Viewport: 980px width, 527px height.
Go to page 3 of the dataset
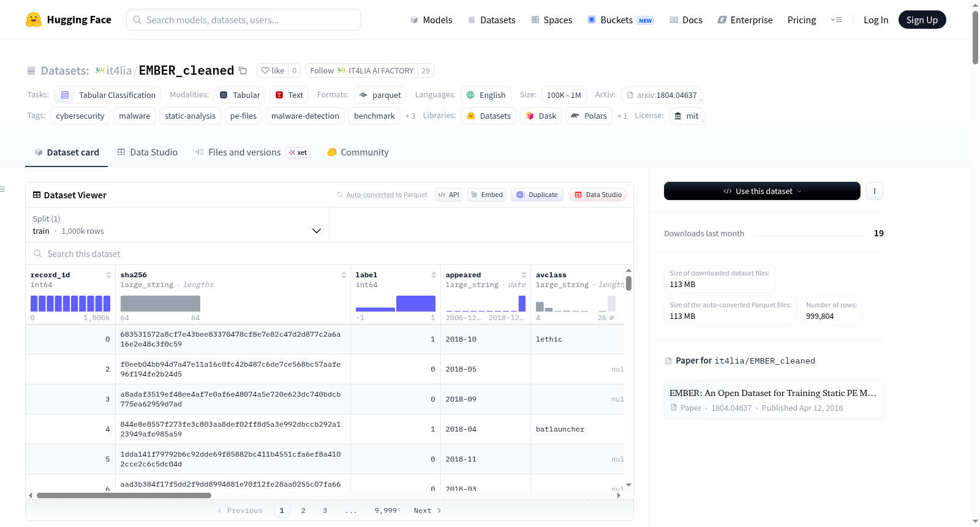[325, 510]
